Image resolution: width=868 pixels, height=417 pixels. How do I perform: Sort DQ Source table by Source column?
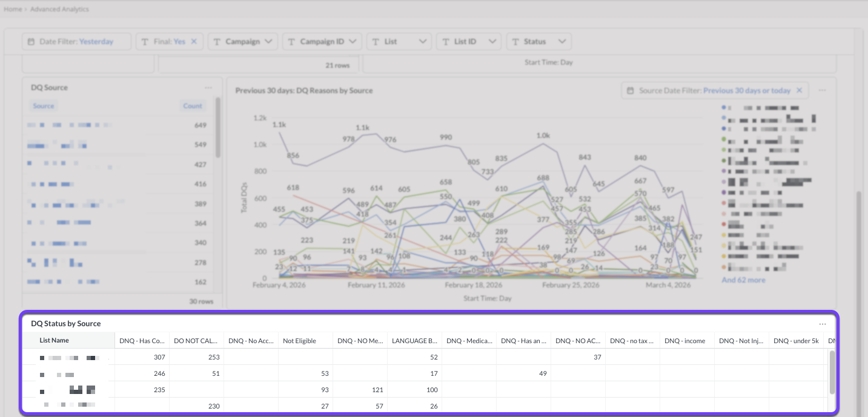[x=44, y=106]
